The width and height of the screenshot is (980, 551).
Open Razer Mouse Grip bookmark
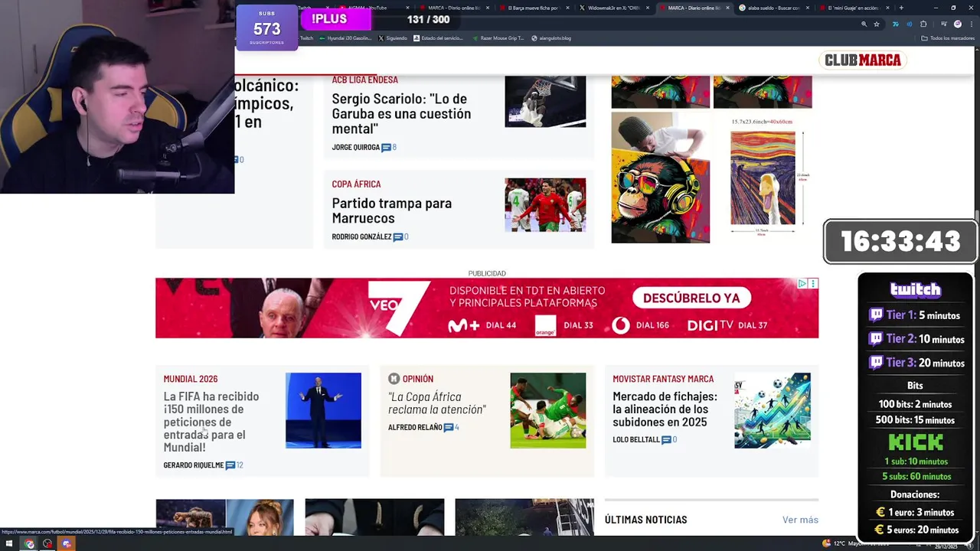(498, 38)
